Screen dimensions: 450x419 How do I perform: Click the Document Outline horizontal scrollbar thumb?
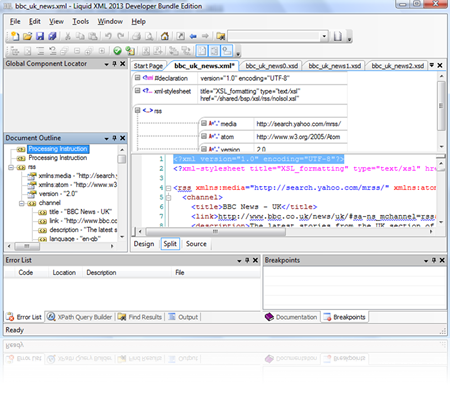point(27,246)
